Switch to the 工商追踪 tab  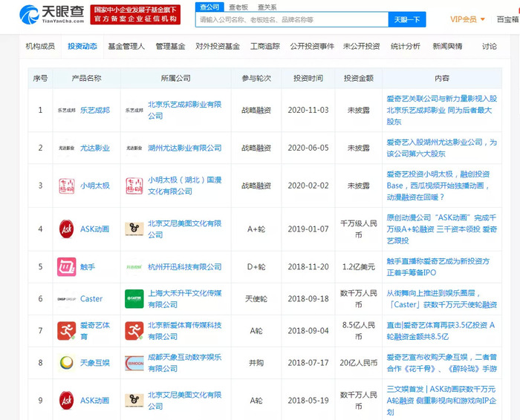pyautogui.click(x=265, y=46)
